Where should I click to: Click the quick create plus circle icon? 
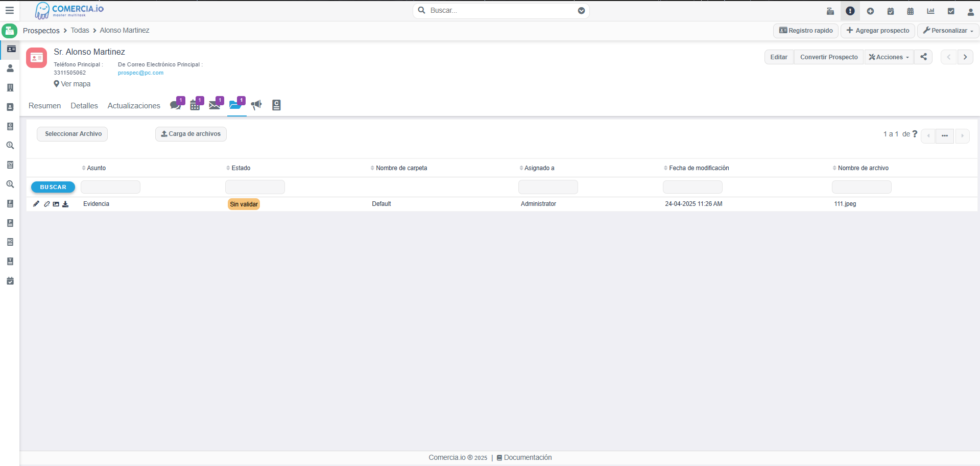pos(870,11)
